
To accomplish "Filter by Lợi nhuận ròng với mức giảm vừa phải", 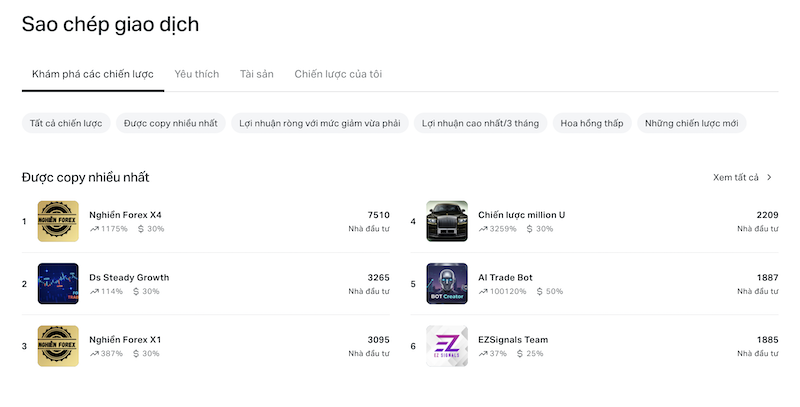I will pyautogui.click(x=320, y=123).
